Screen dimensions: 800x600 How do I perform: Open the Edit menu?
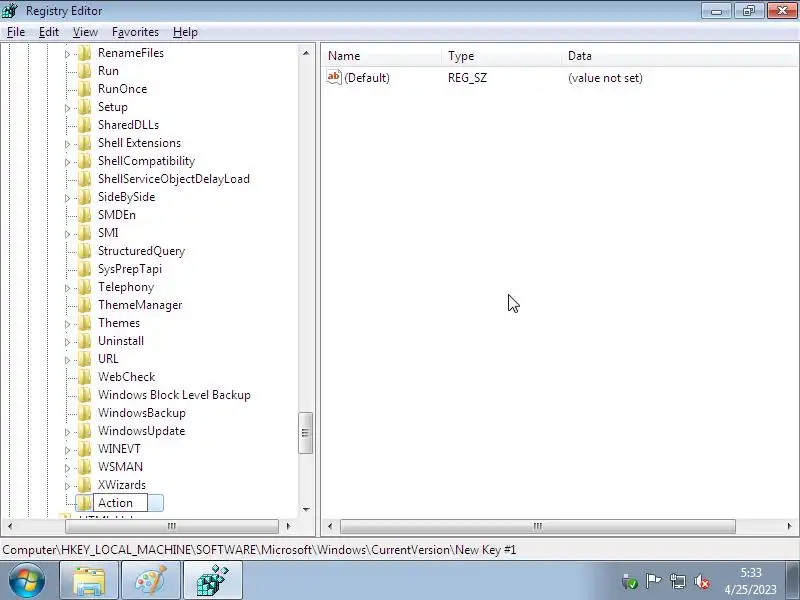click(48, 32)
